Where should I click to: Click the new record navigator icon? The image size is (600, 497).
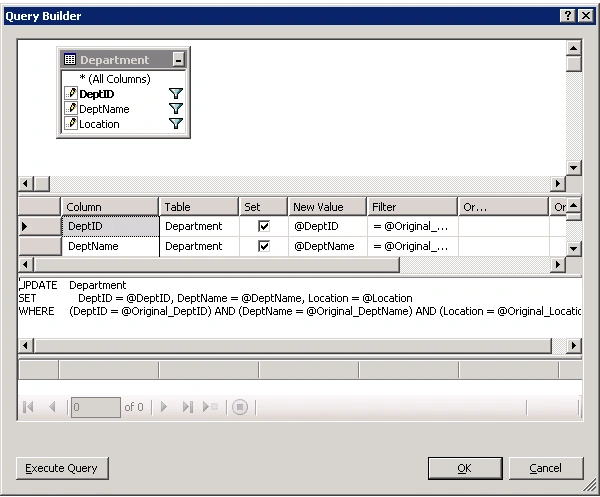[x=210, y=407]
